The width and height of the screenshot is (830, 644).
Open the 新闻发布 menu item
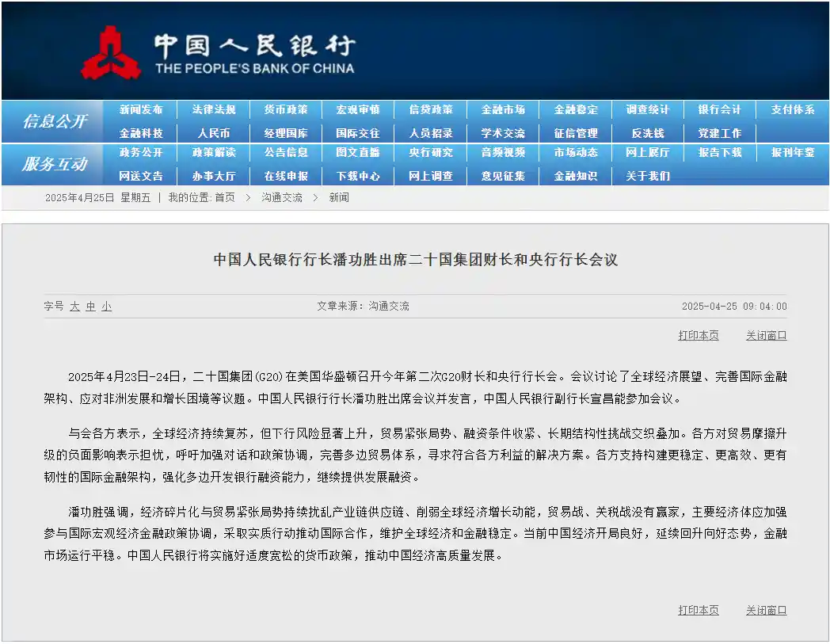click(141, 109)
